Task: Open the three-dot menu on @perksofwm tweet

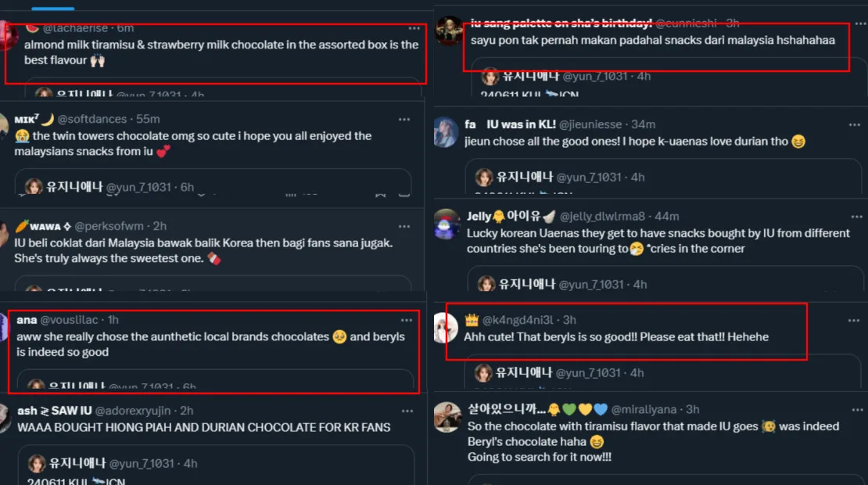Action: tap(404, 226)
